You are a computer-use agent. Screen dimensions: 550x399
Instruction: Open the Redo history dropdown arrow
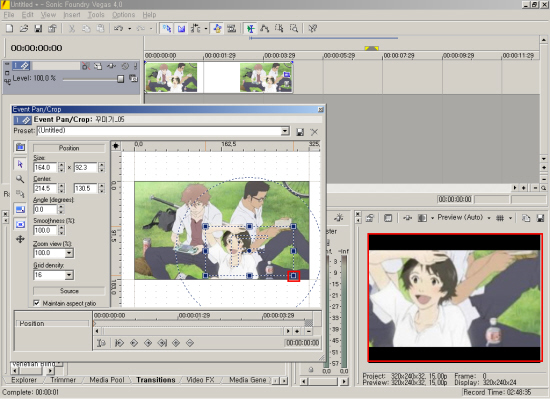151,29
